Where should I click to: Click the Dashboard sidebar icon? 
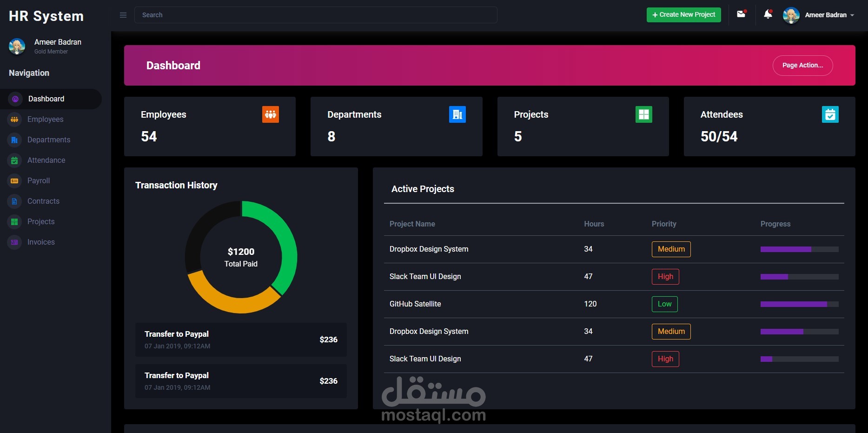(x=15, y=99)
